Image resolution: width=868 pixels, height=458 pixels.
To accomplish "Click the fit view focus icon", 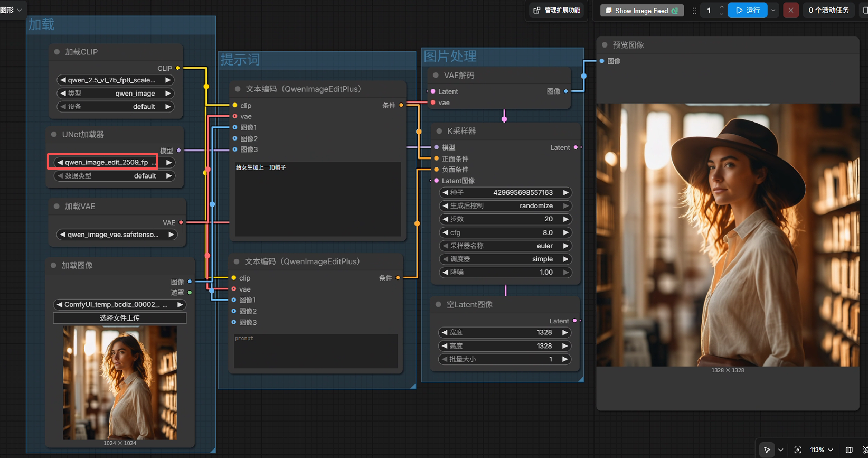I will 798,450.
